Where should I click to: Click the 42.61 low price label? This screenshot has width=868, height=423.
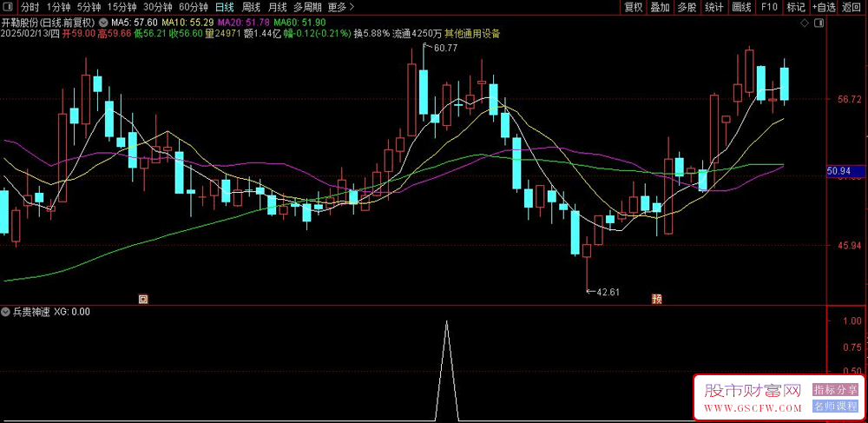(608, 292)
